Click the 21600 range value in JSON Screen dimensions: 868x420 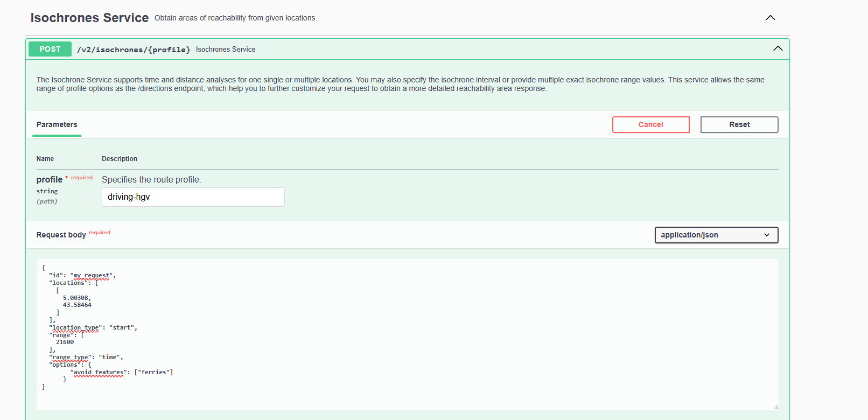point(65,342)
